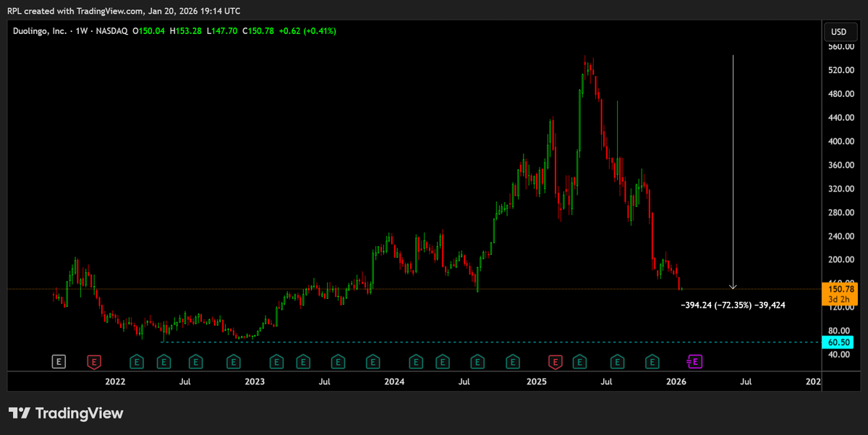Viewport: 868px width, 435px height.
Task: Click the 240.00 price scale label
Action: [x=841, y=236]
